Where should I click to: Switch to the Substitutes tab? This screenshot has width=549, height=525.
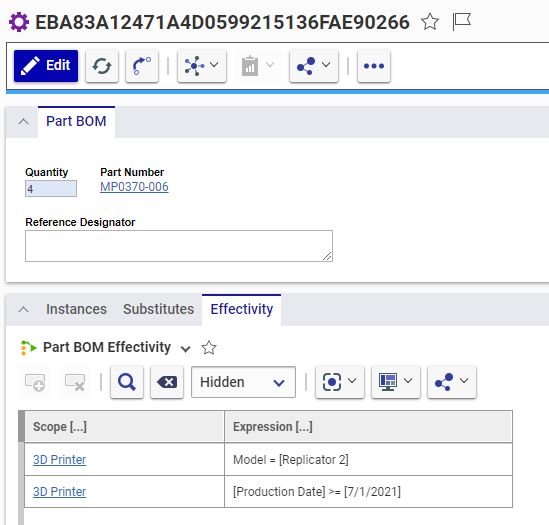[x=158, y=309]
